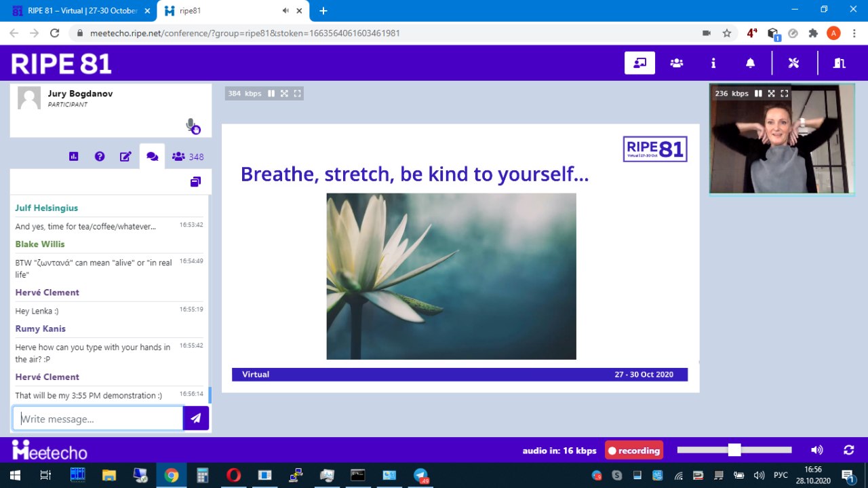Viewport: 868px width, 488px height.
Task: Send chat message with paper plane button
Action: tap(196, 418)
